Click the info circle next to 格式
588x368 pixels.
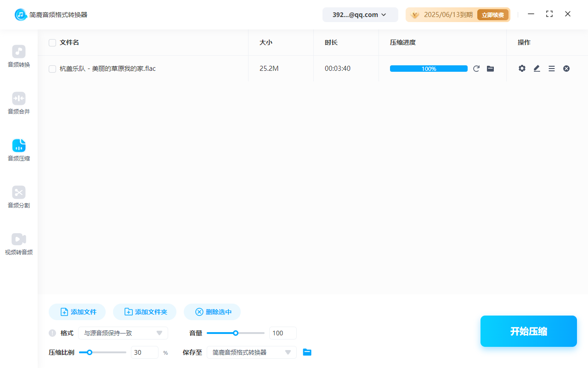(x=52, y=333)
